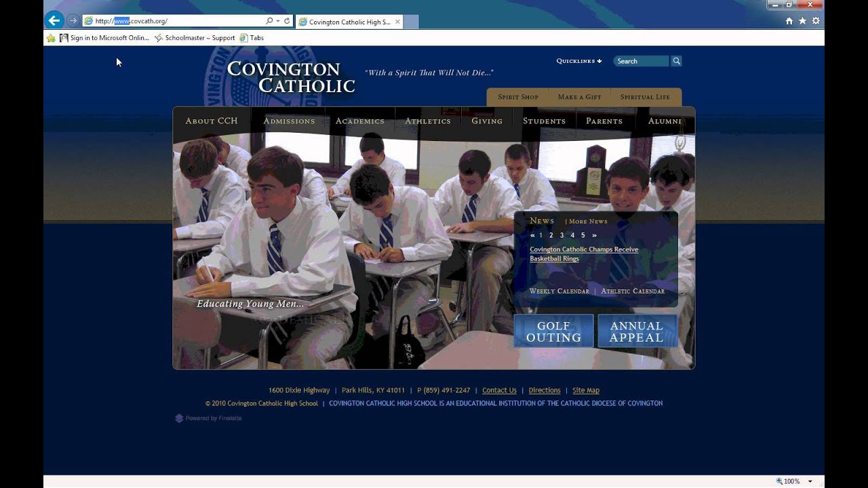Open Academics menu
Image resolution: width=868 pixels, height=488 pixels.
tap(360, 121)
